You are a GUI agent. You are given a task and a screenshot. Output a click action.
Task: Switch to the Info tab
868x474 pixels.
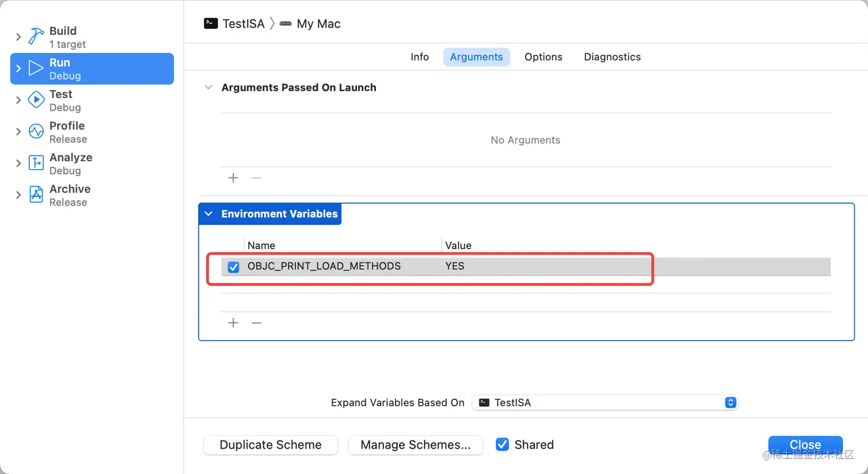(420, 57)
